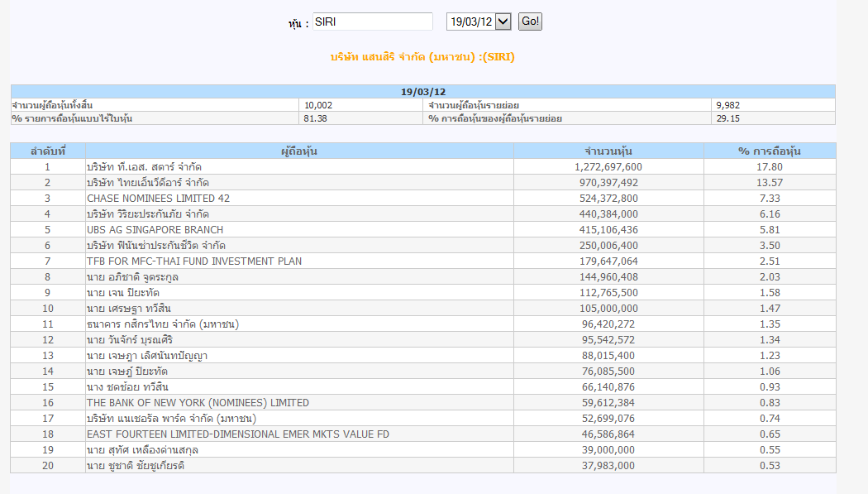The height and width of the screenshot is (494, 868).
Task: Select THE BANK OF NEW YORK (NOMINEES) LIMITED
Action: 198,403
